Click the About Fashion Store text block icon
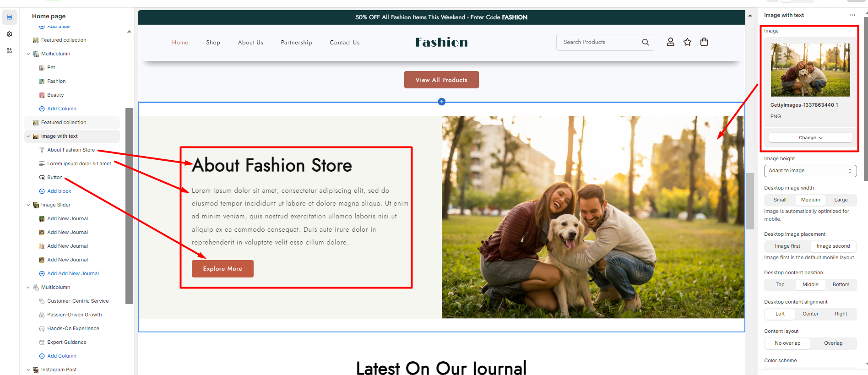The height and width of the screenshot is (375, 868). coord(42,150)
